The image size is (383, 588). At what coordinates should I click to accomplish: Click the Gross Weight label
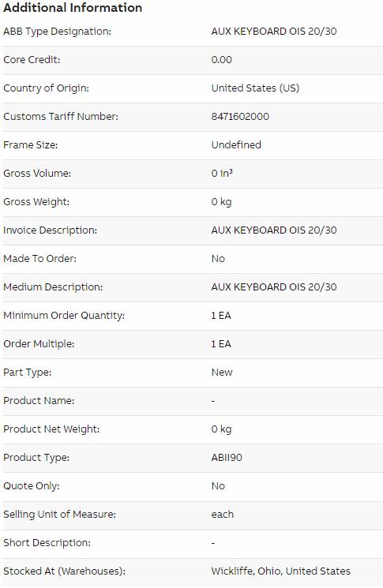(36, 202)
